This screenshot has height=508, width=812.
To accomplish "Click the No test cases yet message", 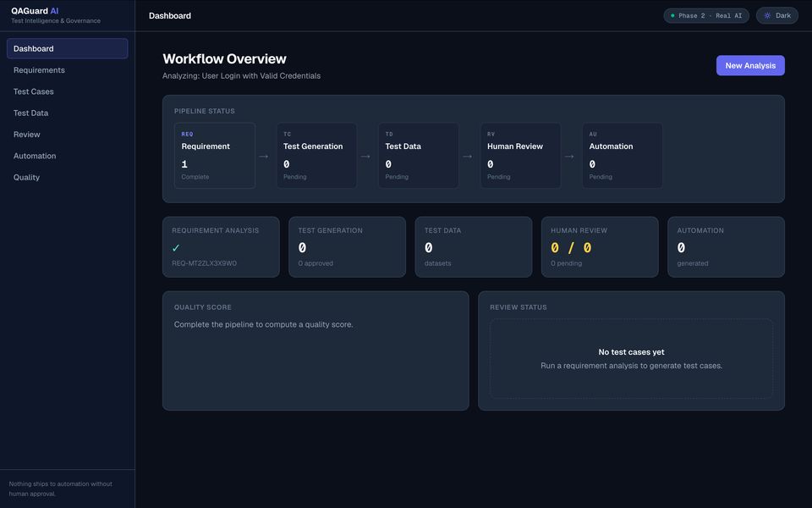I will tap(631, 352).
